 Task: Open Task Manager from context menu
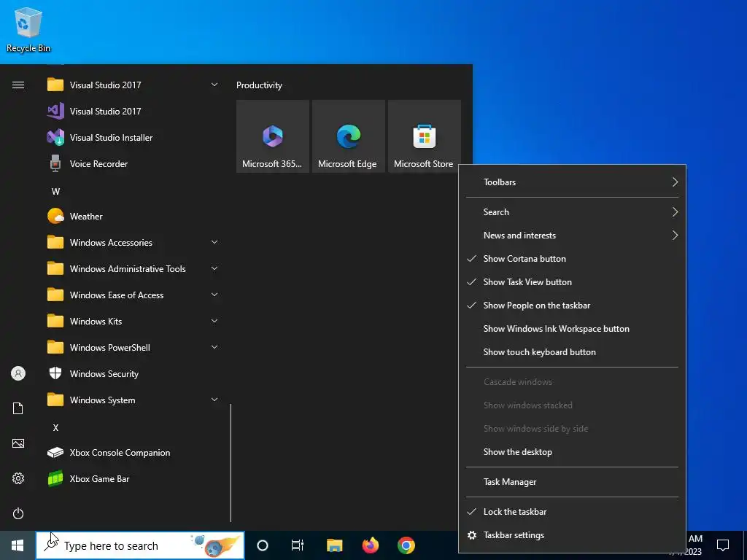[x=572, y=482]
